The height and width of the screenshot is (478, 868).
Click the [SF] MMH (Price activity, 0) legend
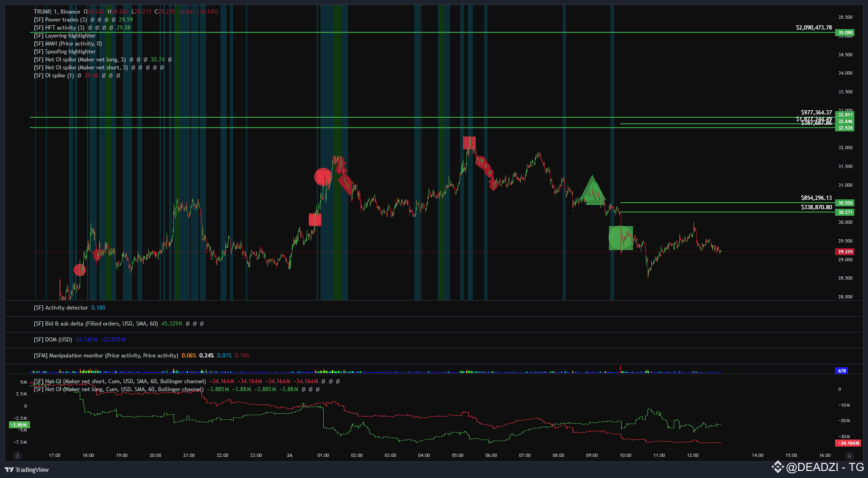click(x=68, y=44)
